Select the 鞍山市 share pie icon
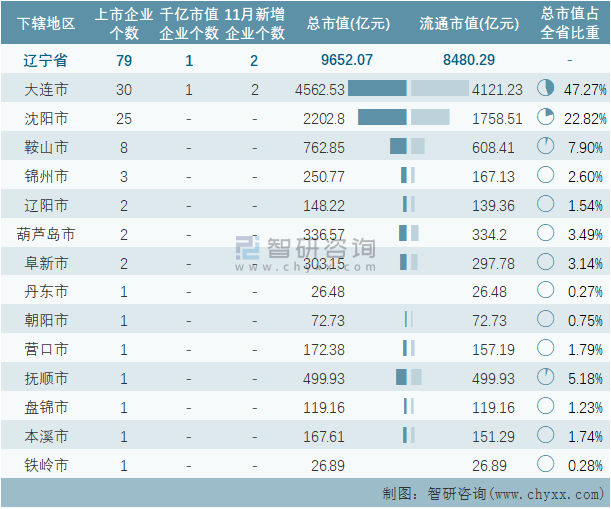 click(545, 147)
